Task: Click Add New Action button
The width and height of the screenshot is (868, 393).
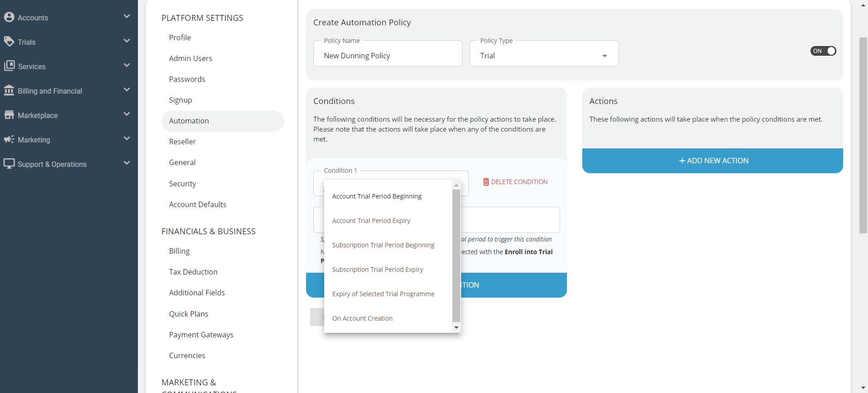Action: [712, 161]
